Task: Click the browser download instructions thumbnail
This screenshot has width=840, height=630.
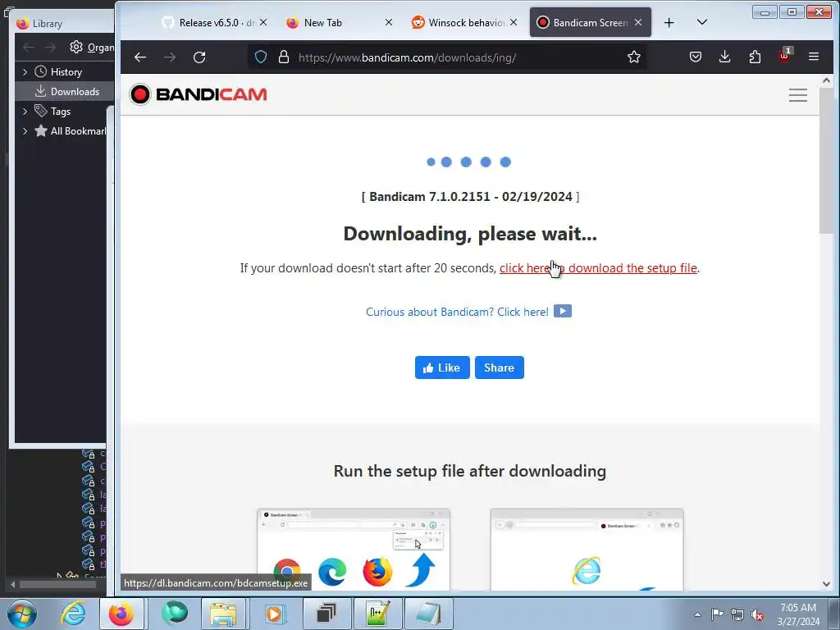Action: (354, 550)
